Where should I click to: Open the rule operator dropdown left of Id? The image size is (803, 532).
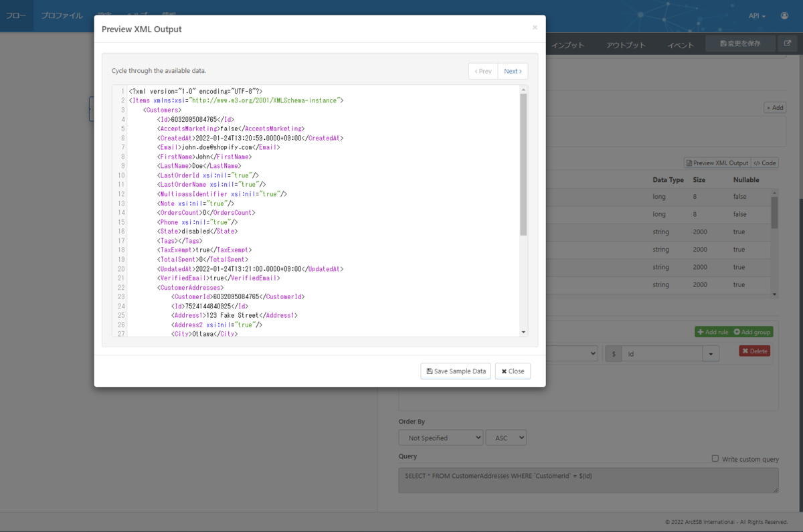click(572, 353)
